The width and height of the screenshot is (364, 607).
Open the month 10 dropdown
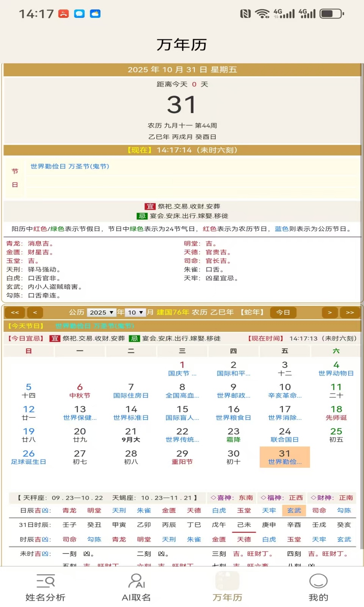135,312
